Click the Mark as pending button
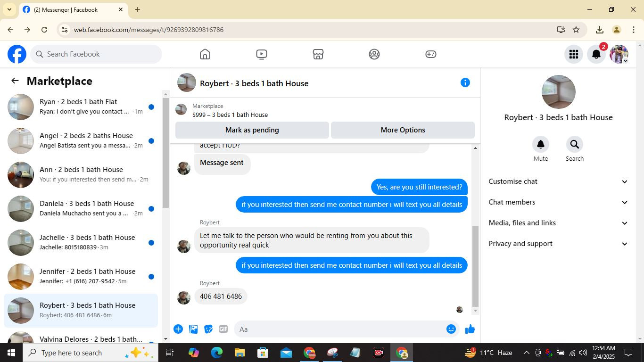Viewport: 644px width, 362px height. tap(252, 130)
